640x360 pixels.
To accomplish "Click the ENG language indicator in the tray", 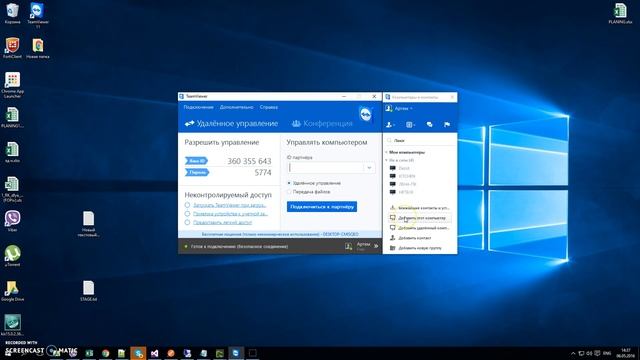I will point(607,353).
